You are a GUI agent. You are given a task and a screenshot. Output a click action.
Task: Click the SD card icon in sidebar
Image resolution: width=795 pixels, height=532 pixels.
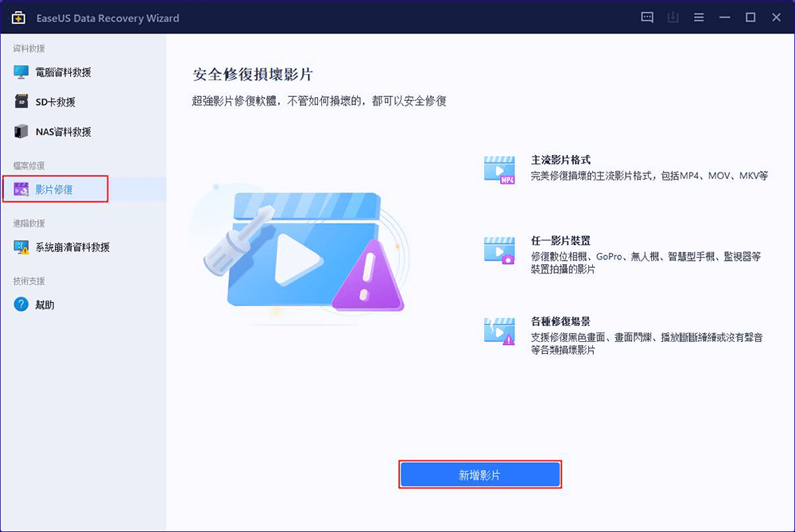[x=21, y=102]
